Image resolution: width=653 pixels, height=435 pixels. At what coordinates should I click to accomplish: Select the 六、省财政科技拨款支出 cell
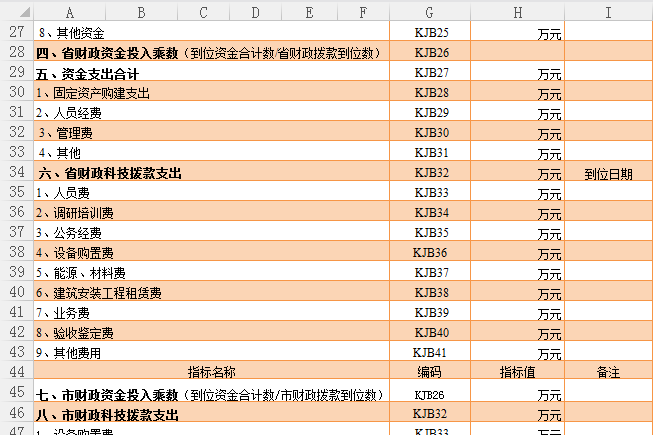(x=110, y=173)
